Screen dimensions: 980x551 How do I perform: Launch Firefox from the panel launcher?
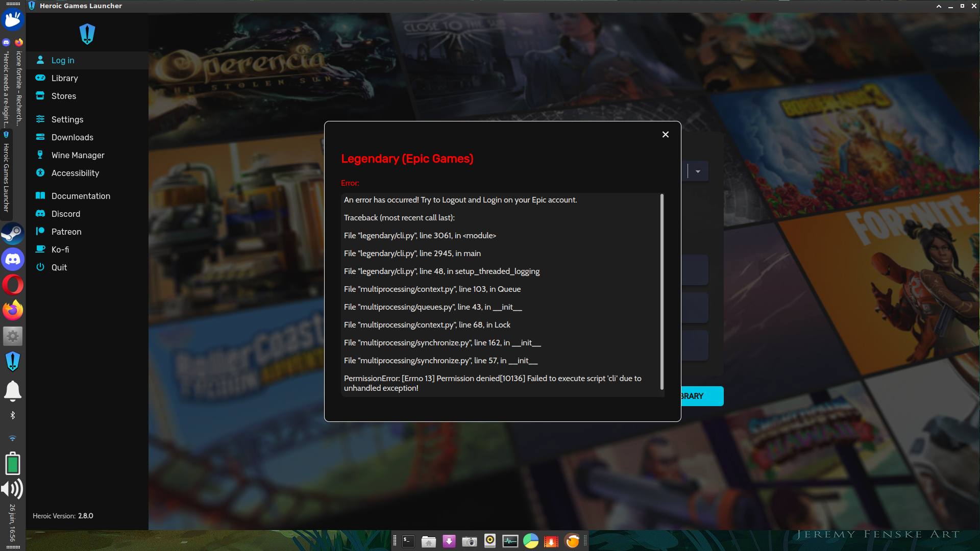point(13,310)
